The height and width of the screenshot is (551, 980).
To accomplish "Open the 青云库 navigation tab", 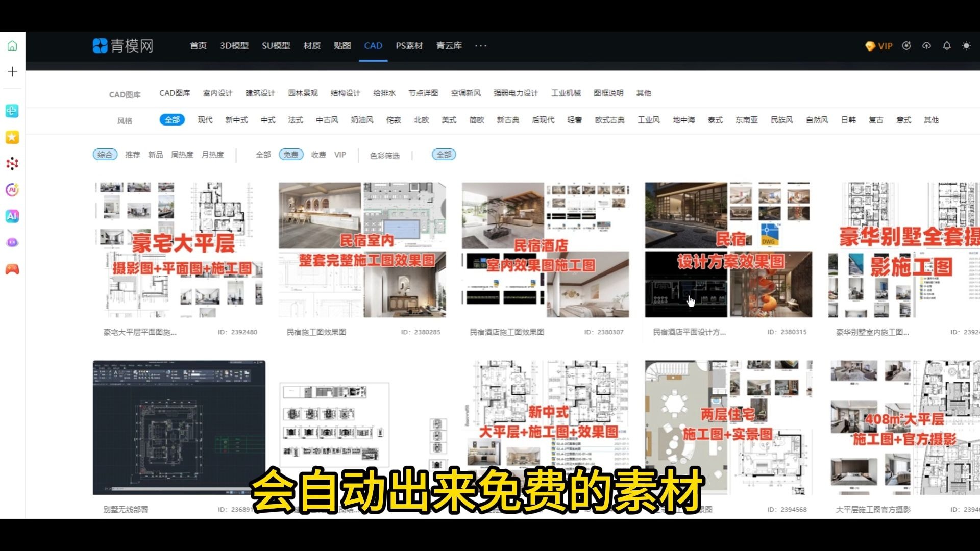I will tap(449, 46).
